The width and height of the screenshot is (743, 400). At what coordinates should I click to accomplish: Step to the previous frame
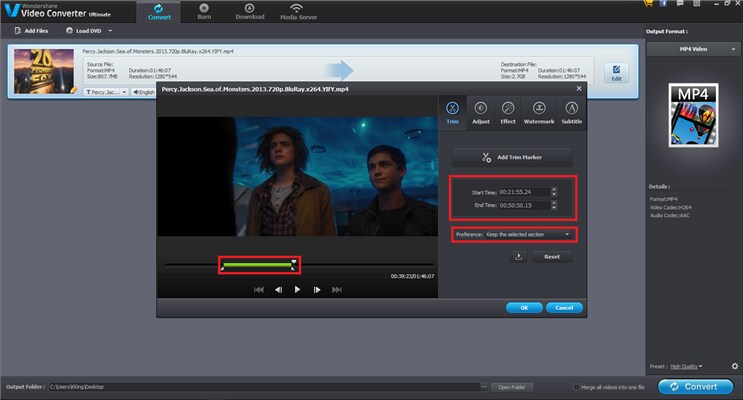279,290
